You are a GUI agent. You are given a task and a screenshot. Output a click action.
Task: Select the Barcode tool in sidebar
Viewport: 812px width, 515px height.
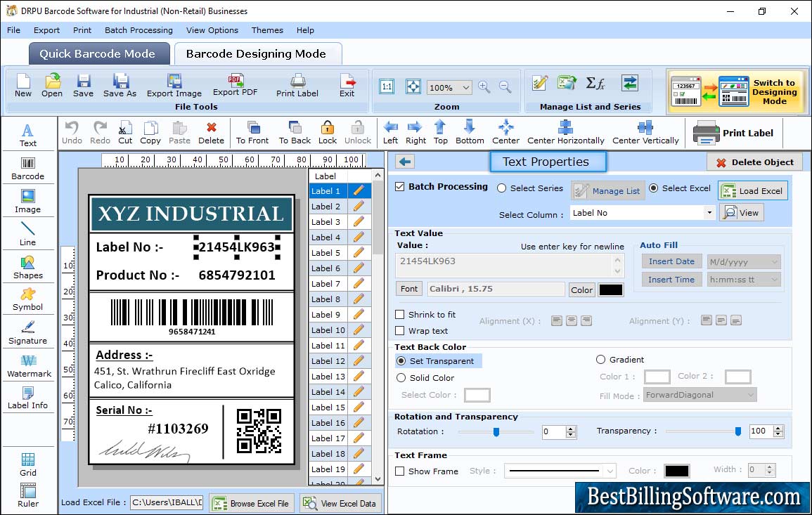coord(28,169)
